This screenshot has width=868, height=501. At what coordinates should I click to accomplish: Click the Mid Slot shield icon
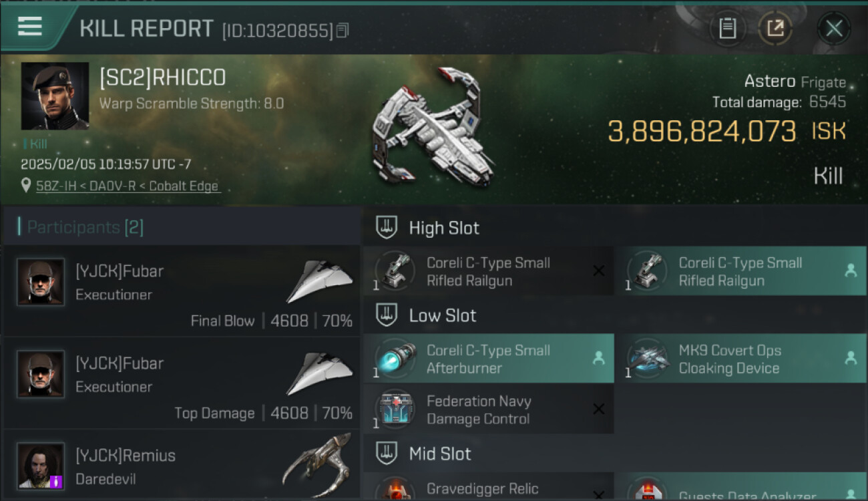[x=387, y=454]
